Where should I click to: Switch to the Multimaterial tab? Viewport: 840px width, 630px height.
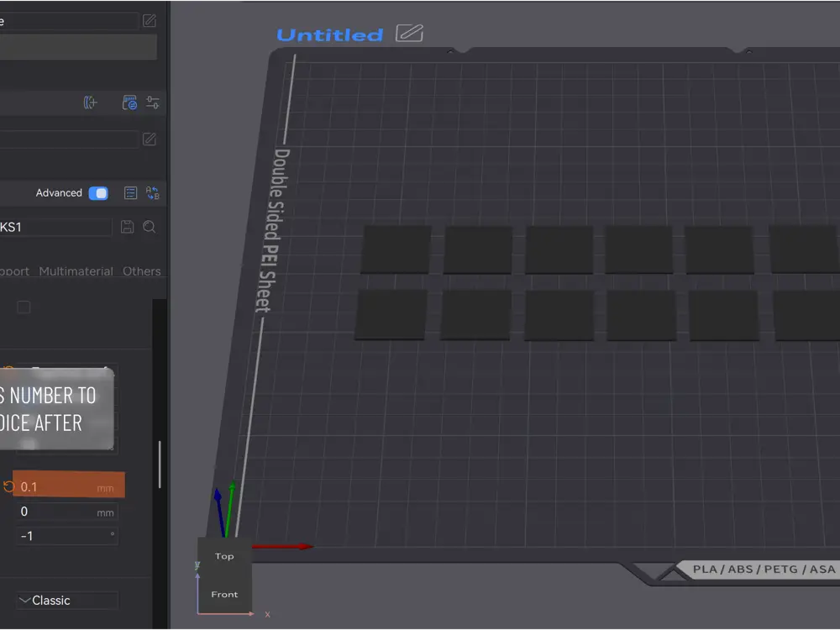pos(76,271)
